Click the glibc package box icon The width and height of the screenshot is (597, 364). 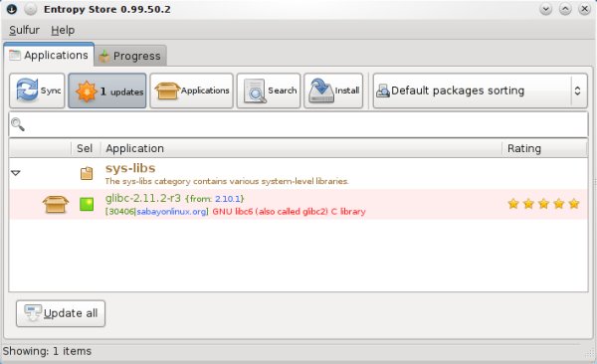56,205
